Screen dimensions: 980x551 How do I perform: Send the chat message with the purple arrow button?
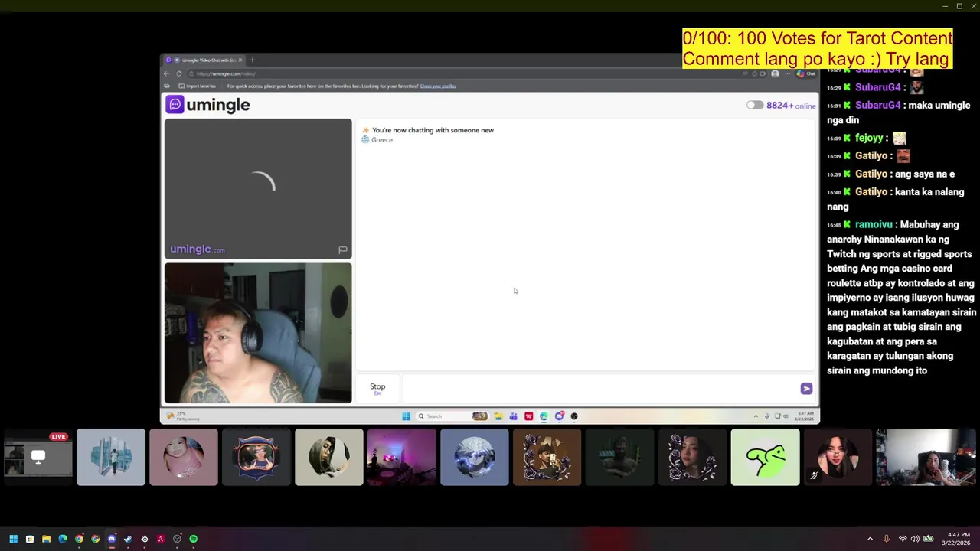pyautogui.click(x=806, y=389)
